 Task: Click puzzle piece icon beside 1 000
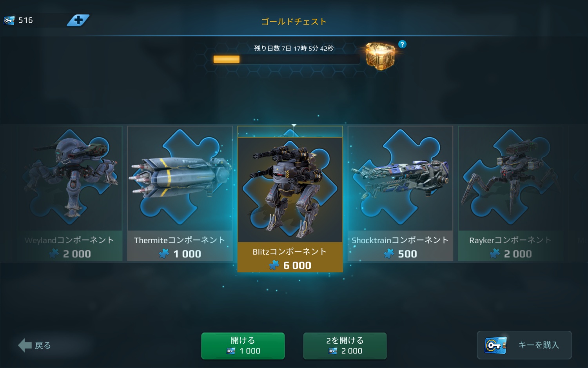[164, 254]
